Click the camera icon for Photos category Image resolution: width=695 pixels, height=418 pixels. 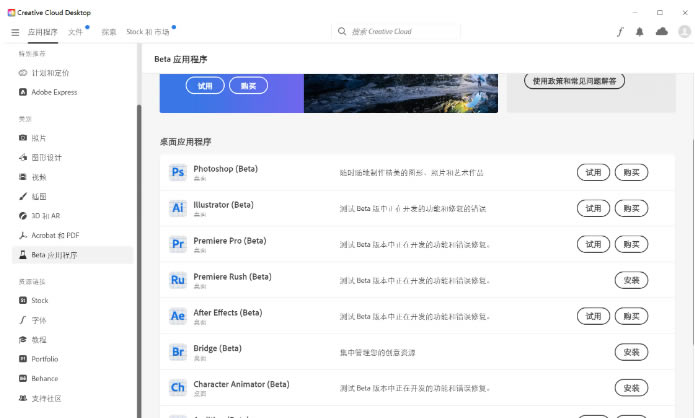pyautogui.click(x=23, y=138)
